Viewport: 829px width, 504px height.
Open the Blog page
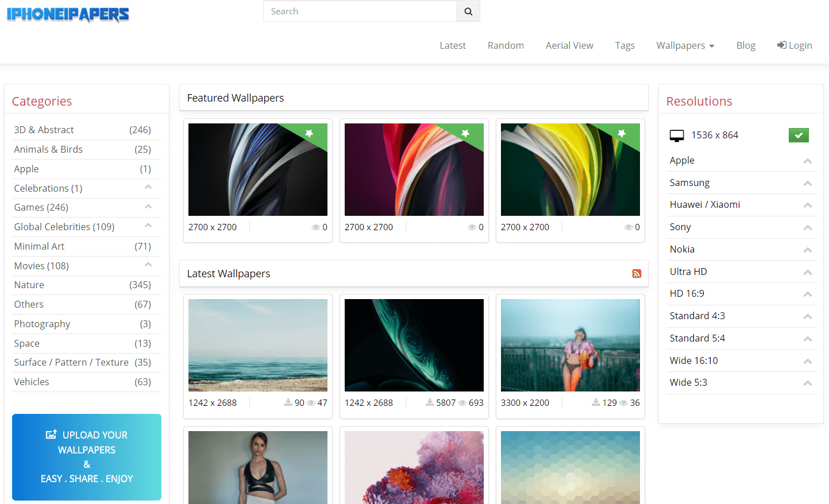[746, 45]
